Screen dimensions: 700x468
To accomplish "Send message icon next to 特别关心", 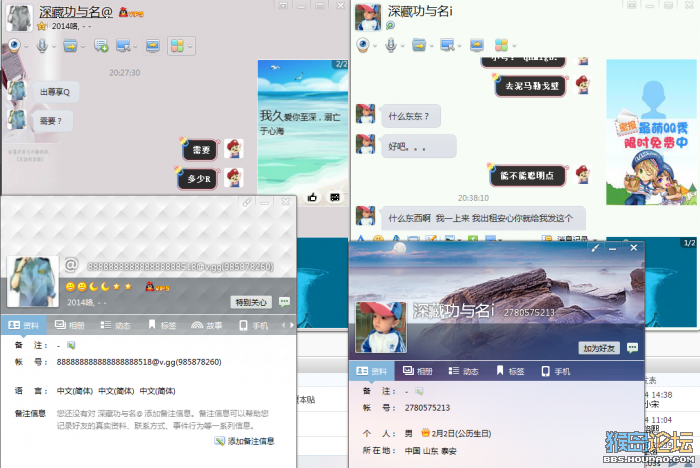I will point(284,302).
